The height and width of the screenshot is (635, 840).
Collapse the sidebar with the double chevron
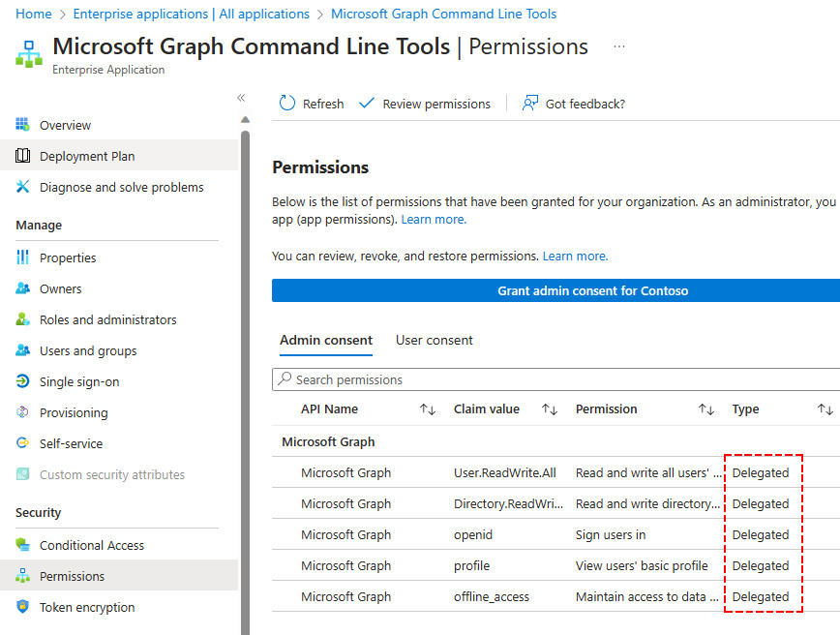pyautogui.click(x=241, y=98)
